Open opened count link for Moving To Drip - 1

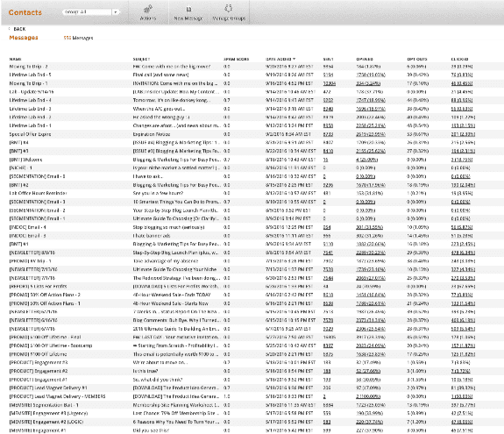tap(368, 83)
